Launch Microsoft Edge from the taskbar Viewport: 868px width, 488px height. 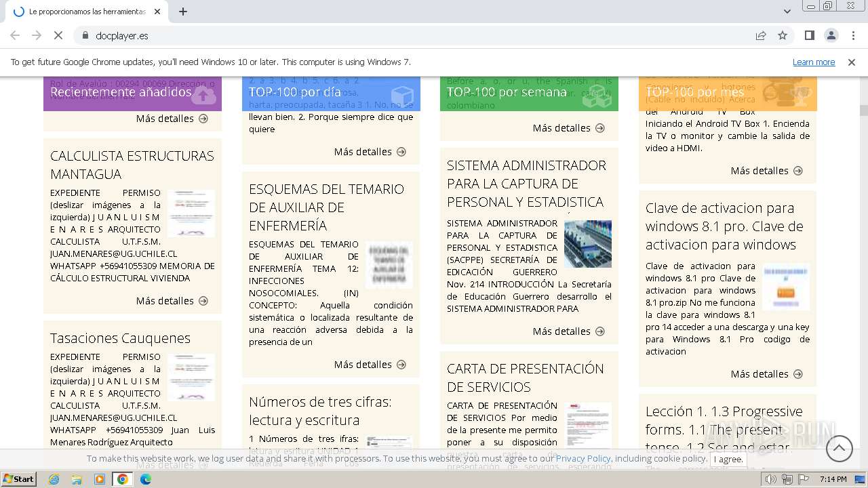145,479
